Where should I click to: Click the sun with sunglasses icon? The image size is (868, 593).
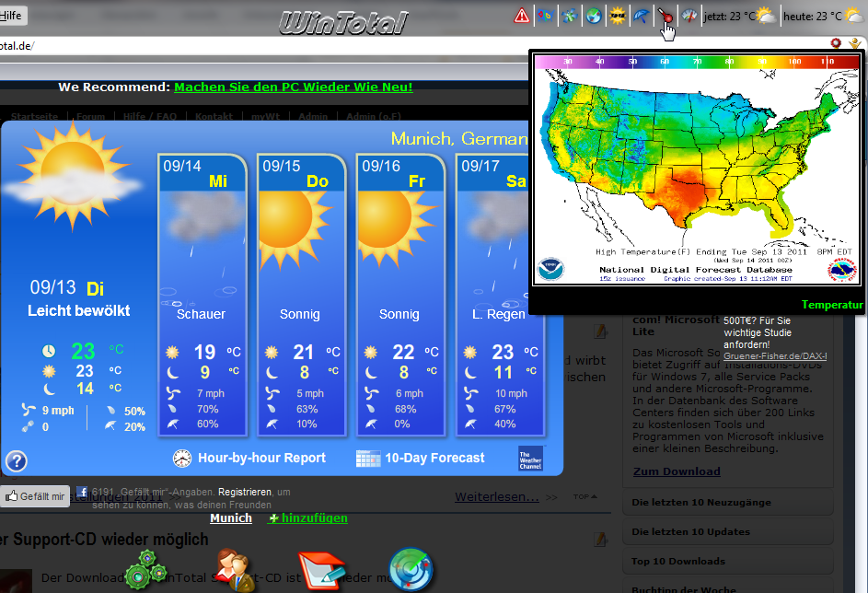pos(618,16)
